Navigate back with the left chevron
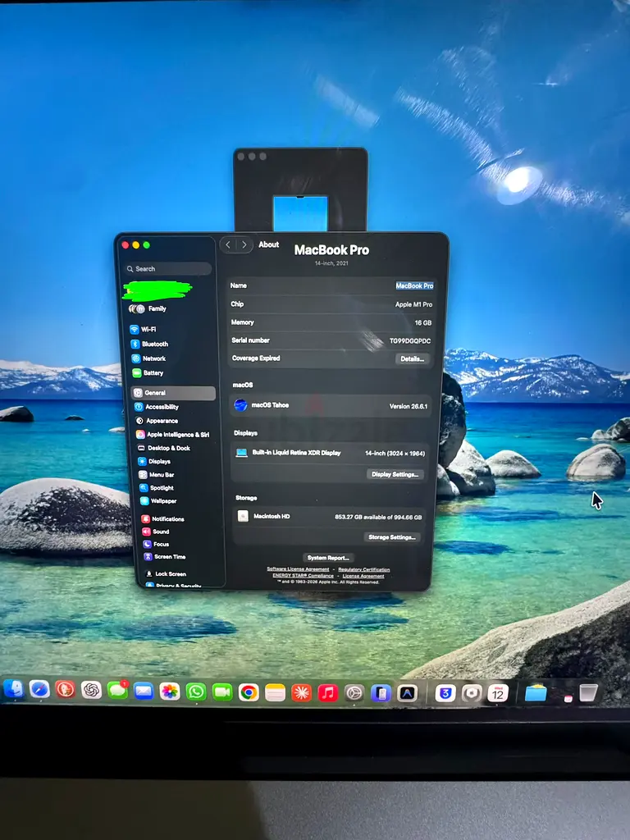 click(228, 244)
